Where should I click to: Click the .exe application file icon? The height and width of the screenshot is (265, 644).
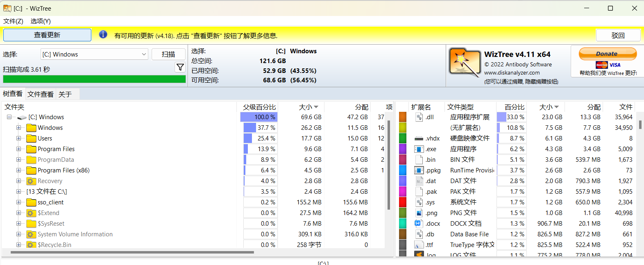tap(419, 149)
